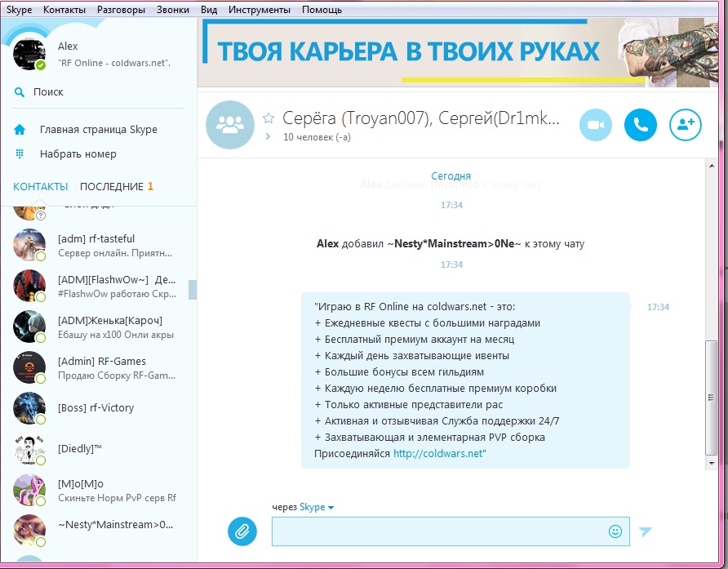Open the Вид menu
Viewport: 728px width, 569px height.
coord(209,10)
